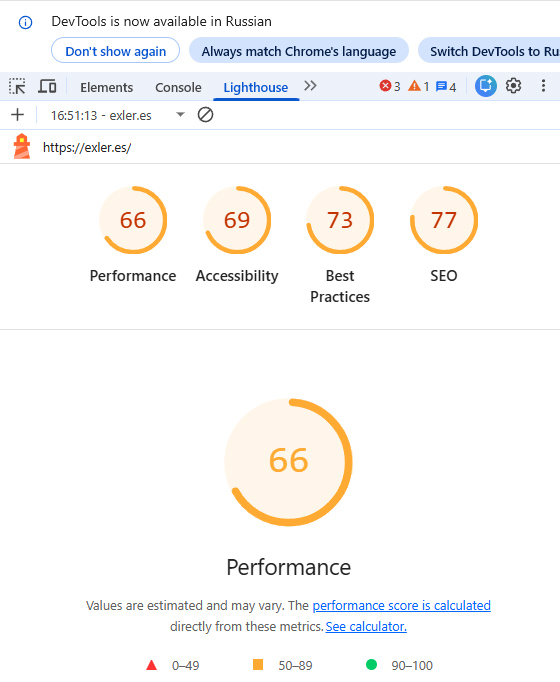Click the orange warnings count indicator
Image resolution: width=560 pixels, height=682 pixels.
(x=419, y=87)
